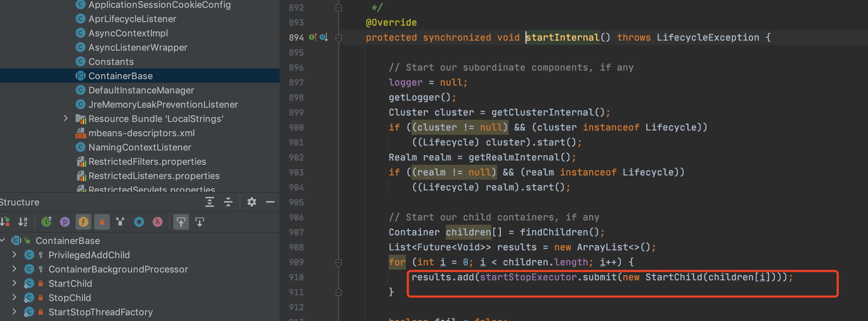This screenshot has height=321, width=868.
Task: Select AprLifecycleListener class file
Action: tap(132, 19)
